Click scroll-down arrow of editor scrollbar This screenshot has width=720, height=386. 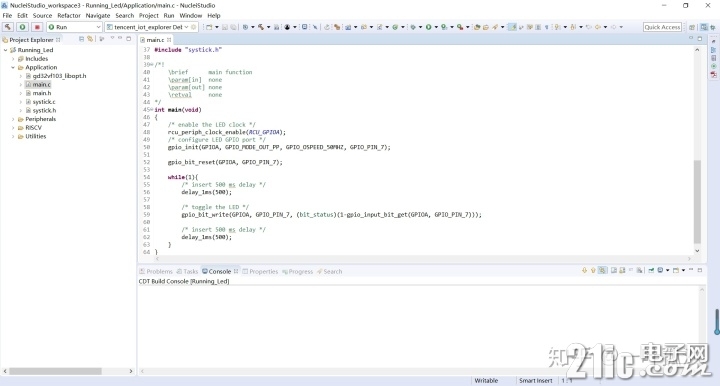click(x=697, y=251)
